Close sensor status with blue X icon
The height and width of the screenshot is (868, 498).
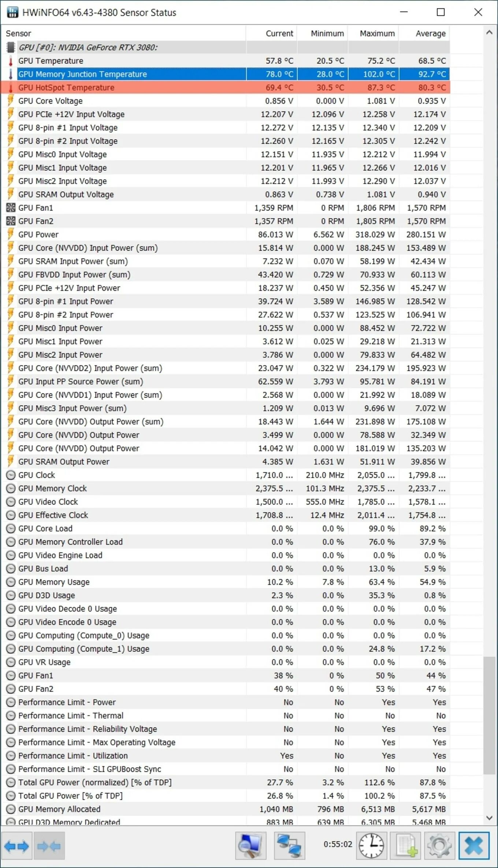474,846
